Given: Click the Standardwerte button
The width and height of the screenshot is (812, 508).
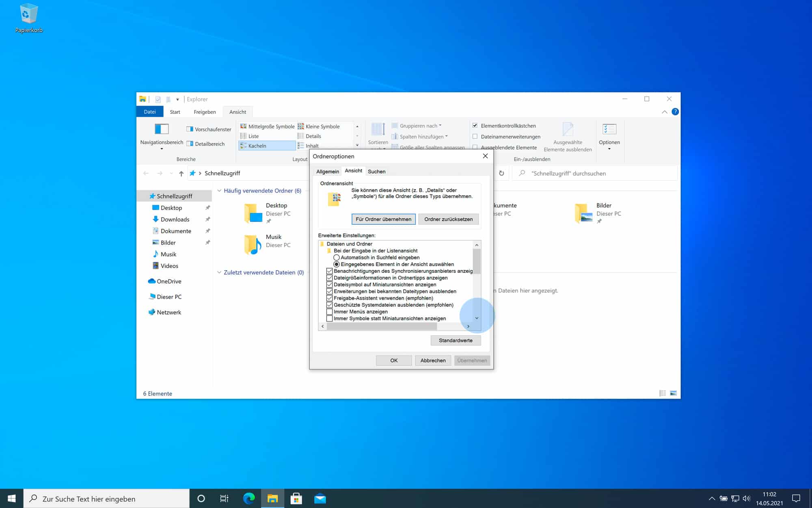Looking at the screenshot, I should pyautogui.click(x=456, y=341).
